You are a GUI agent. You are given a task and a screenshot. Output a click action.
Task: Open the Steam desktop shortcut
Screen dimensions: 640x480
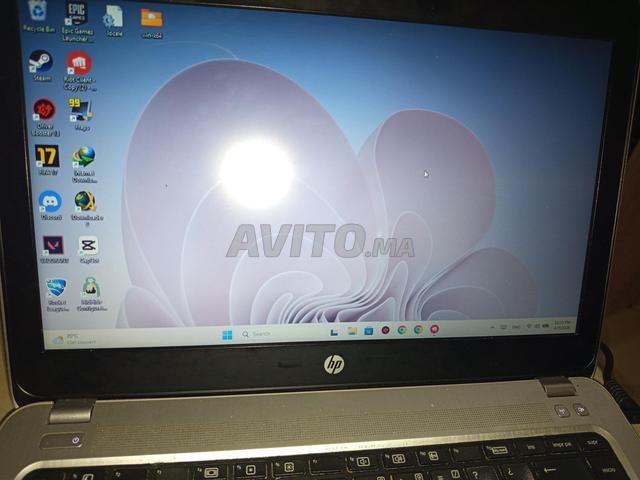click(41, 61)
